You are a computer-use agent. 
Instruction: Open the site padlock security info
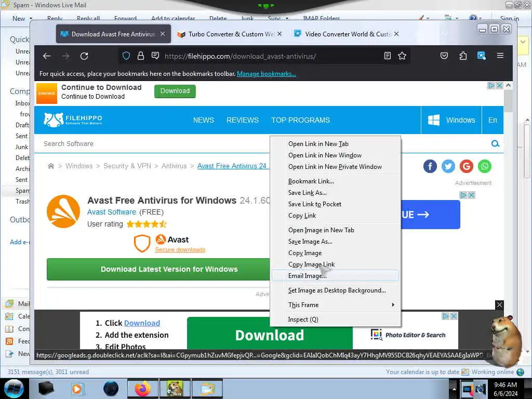pos(140,56)
